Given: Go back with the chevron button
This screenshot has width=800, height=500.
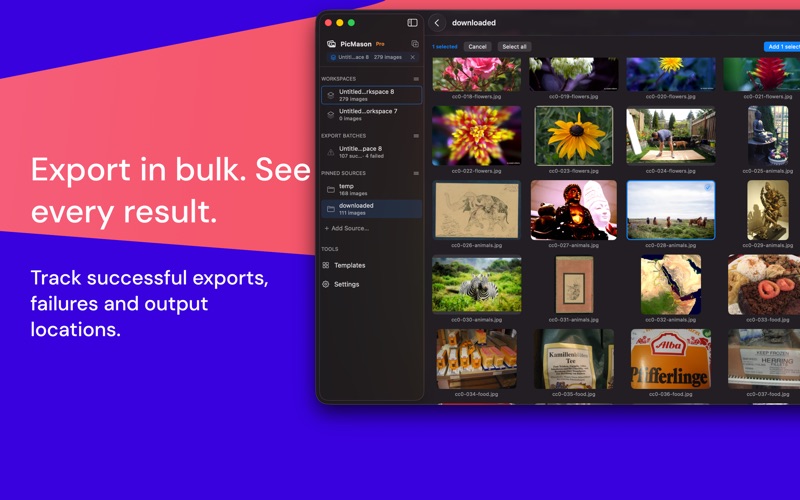Looking at the screenshot, I should pyautogui.click(x=437, y=23).
